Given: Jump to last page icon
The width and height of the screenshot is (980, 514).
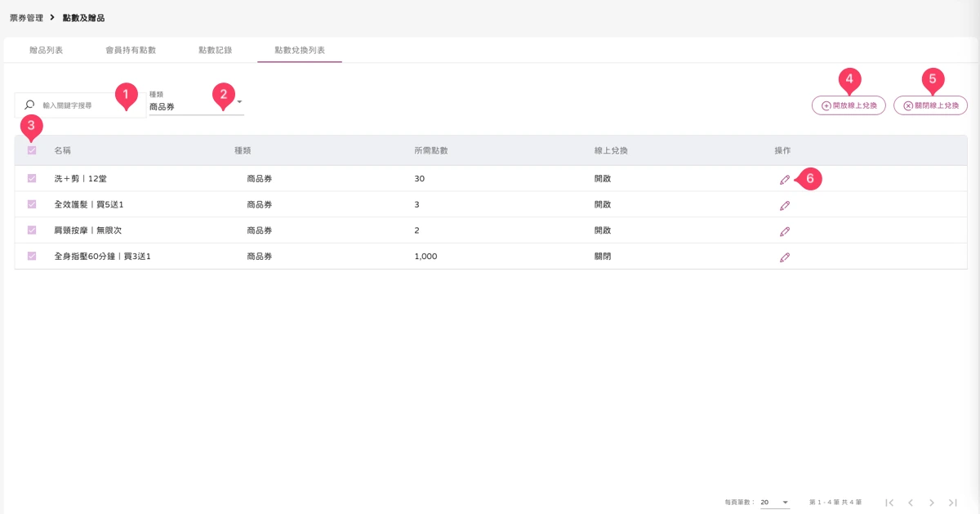Looking at the screenshot, I should [953, 503].
